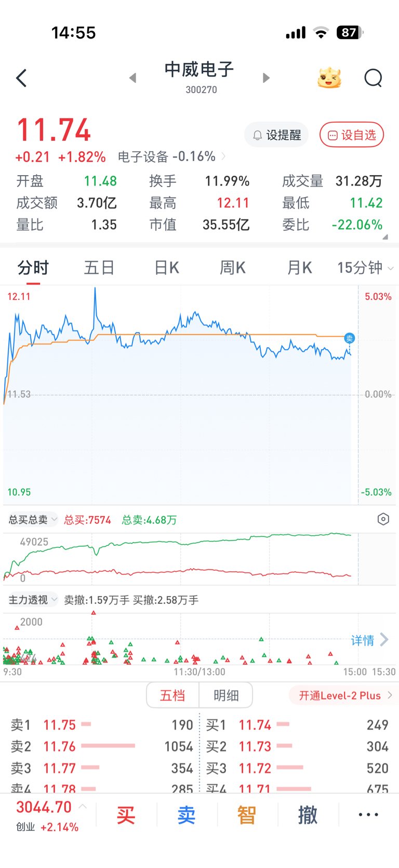Switch order book to 明细 view
399x868 pixels.
pyautogui.click(x=226, y=695)
